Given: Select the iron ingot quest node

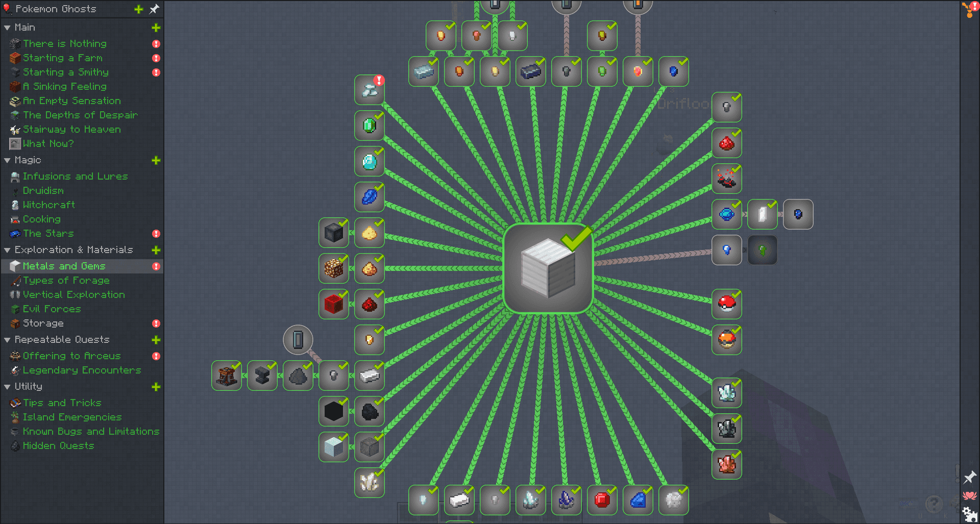Looking at the screenshot, I should point(370,376).
